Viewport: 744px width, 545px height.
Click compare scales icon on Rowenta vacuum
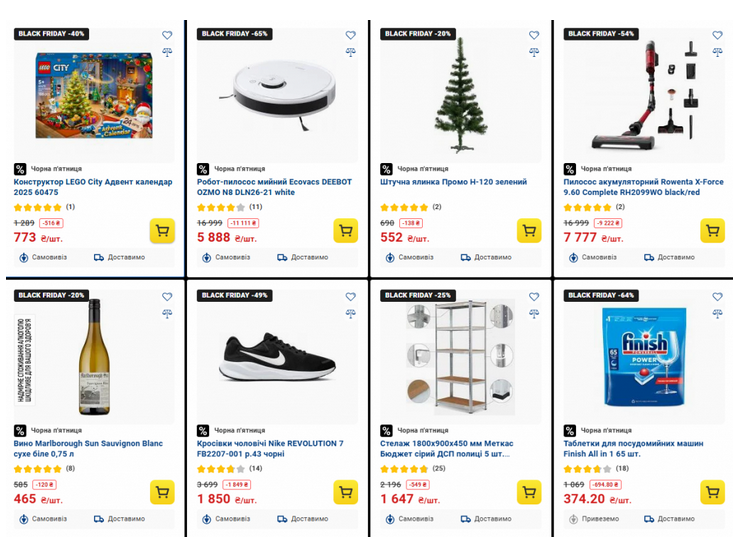[x=717, y=52]
